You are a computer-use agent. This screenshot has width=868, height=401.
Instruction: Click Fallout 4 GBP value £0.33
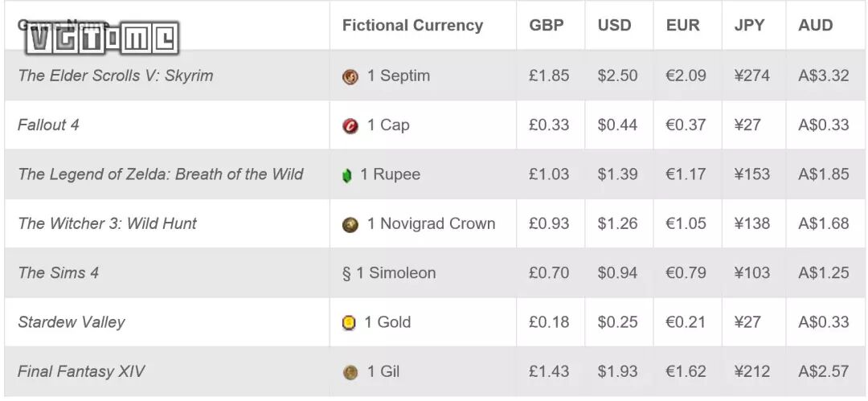tap(549, 125)
